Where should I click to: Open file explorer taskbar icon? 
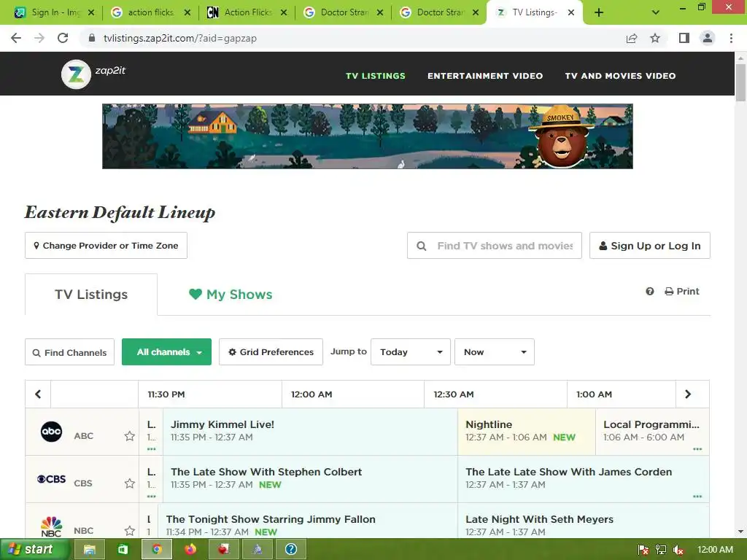click(x=89, y=550)
